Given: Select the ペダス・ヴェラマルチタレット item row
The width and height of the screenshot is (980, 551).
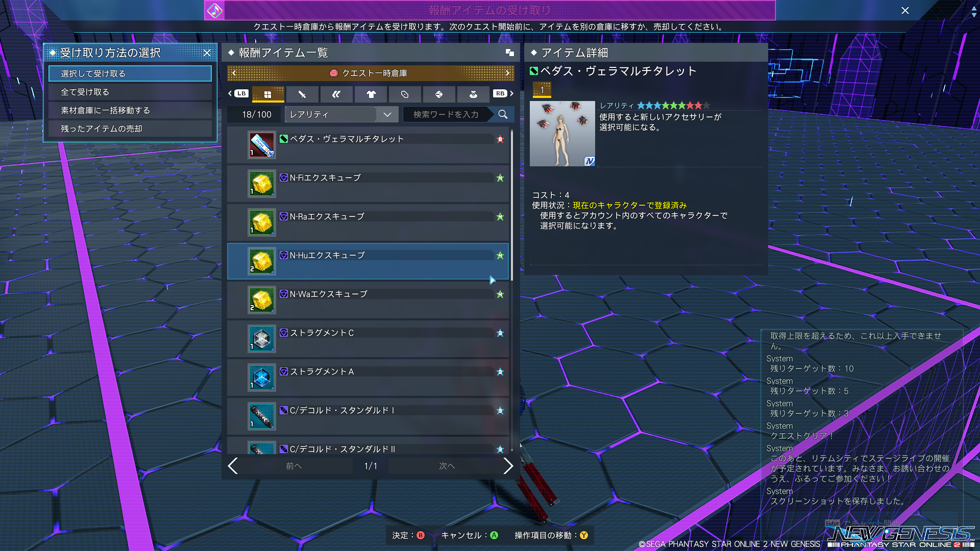Looking at the screenshot, I should tap(368, 145).
